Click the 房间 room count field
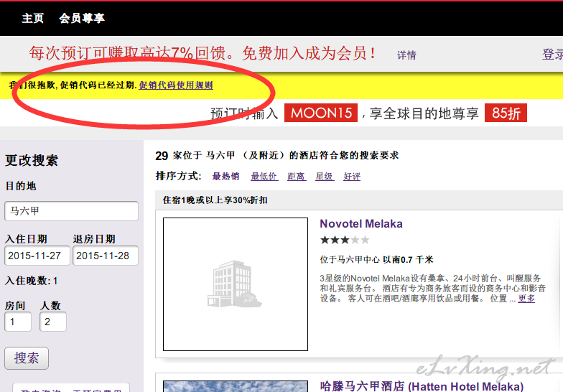The image size is (563, 392). [18, 322]
